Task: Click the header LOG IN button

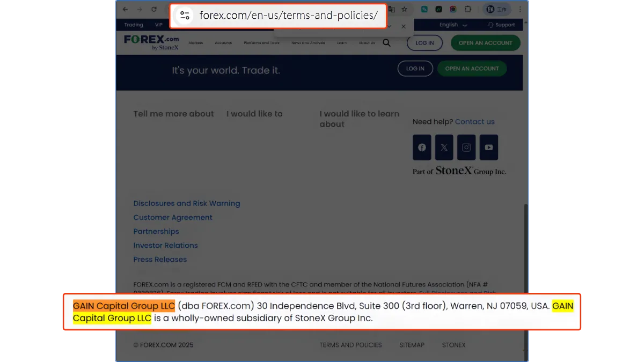Action: 424,43
